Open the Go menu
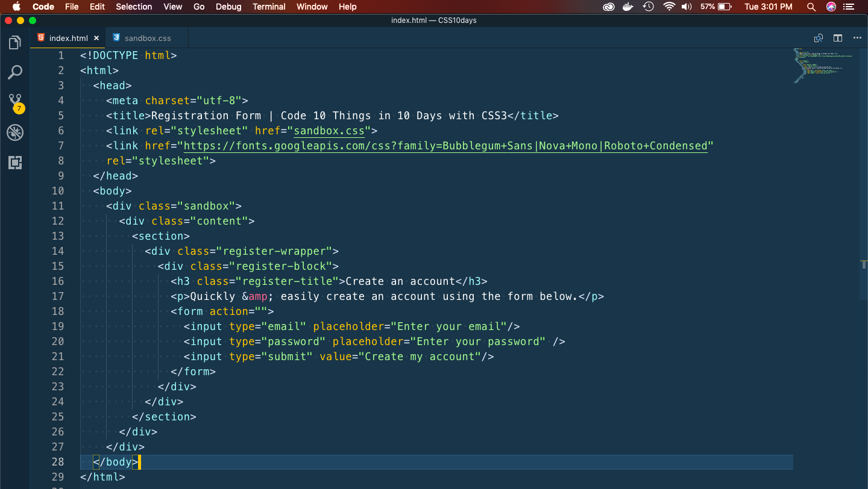The height and width of the screenshot is (489, 868). tap(199, 7)
